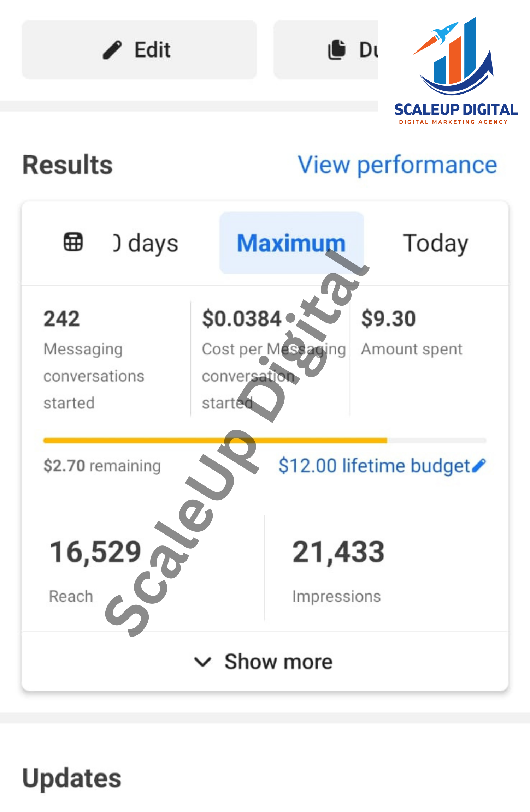Click the Show more text
530x812 pixels.
pos(278,662)
